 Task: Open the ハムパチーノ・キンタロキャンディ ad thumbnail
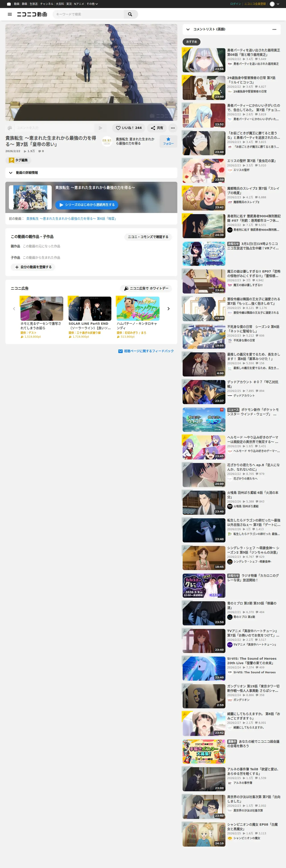click(138, 309)
